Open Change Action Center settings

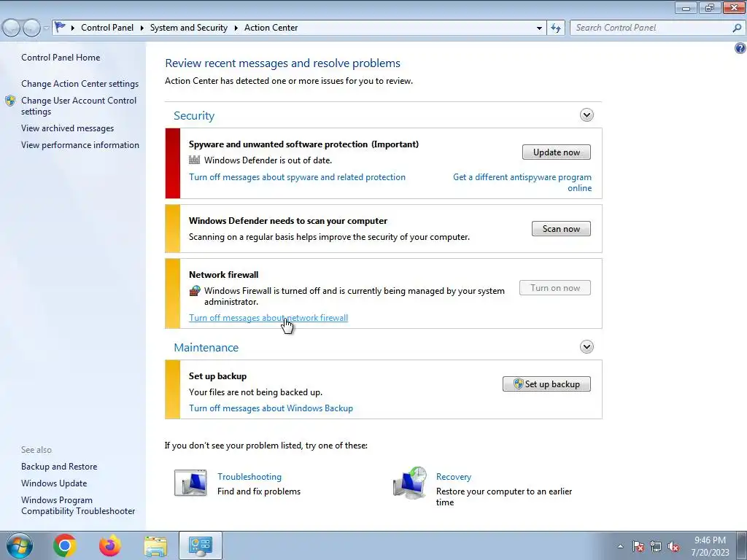80,84
